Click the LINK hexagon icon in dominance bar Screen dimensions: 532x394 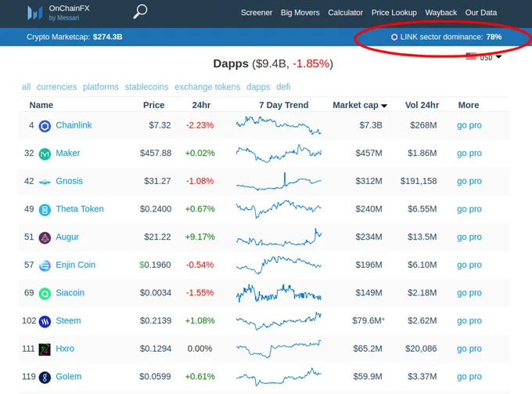click(394, 37)
